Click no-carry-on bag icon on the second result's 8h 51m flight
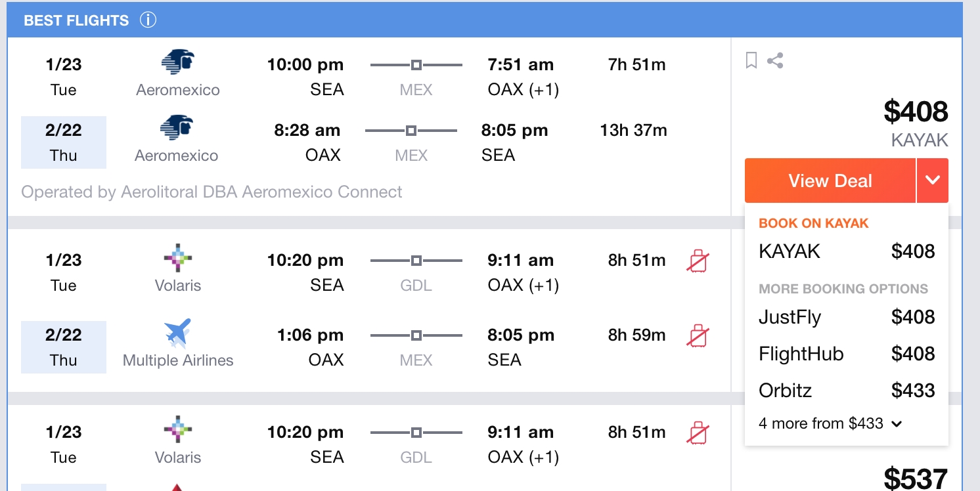980x491 pixels. (698, 261)
